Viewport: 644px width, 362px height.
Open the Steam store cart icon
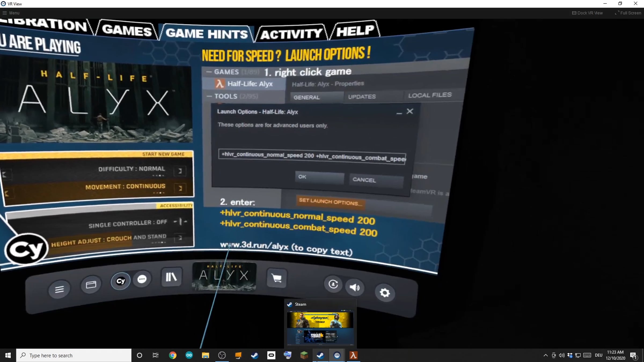click(x=277, y=278)
